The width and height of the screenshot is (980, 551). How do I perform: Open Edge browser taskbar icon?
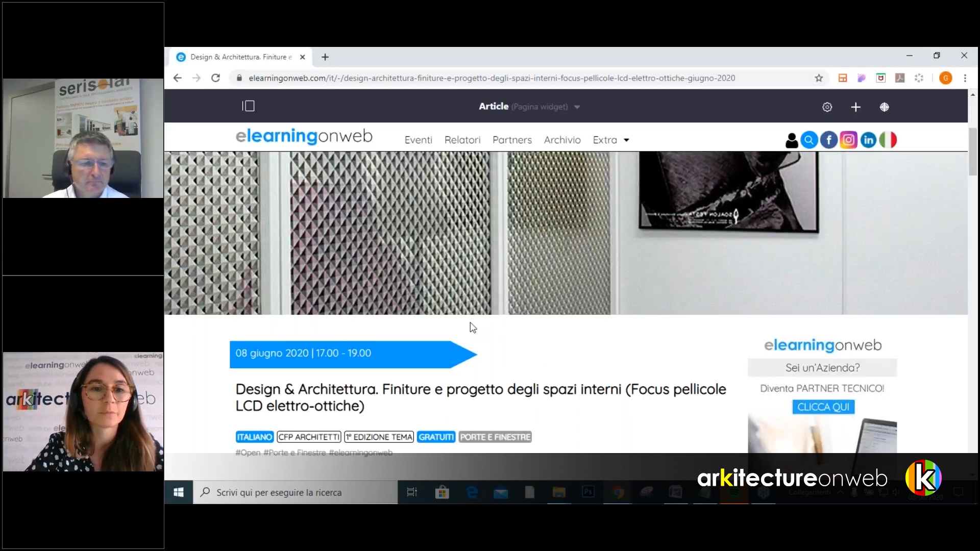click(x=472, y=492)
